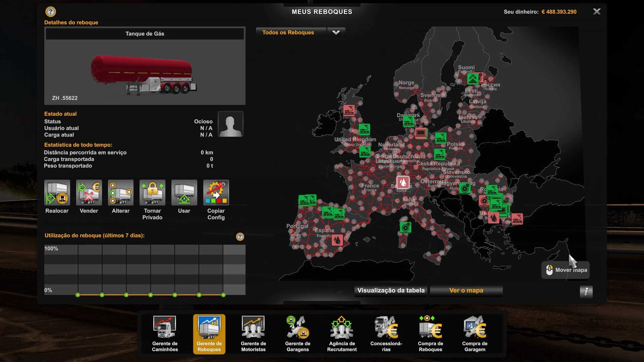644x362 pixels.
Task: Open the Alterar trailer configuration icon
Action: point(121,193)
